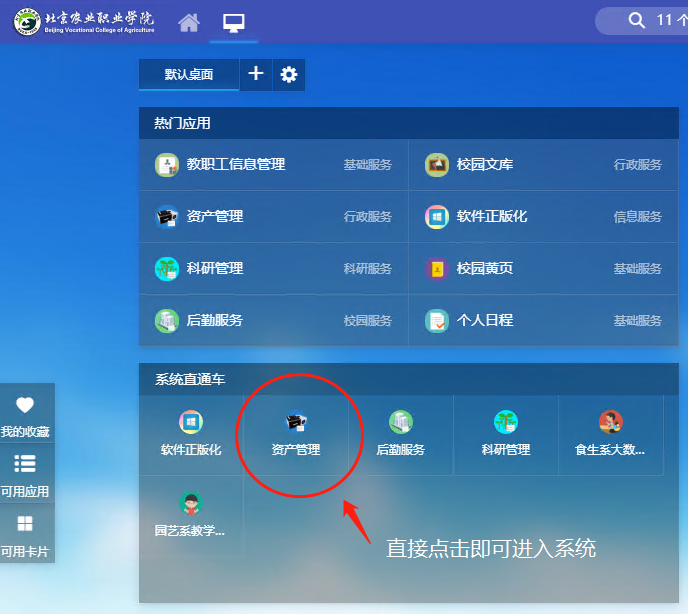Click 资产管理 icon in 热门应用 list
Image resolution: width=688 pixels, height=614 pixels.
coord(167,216)
